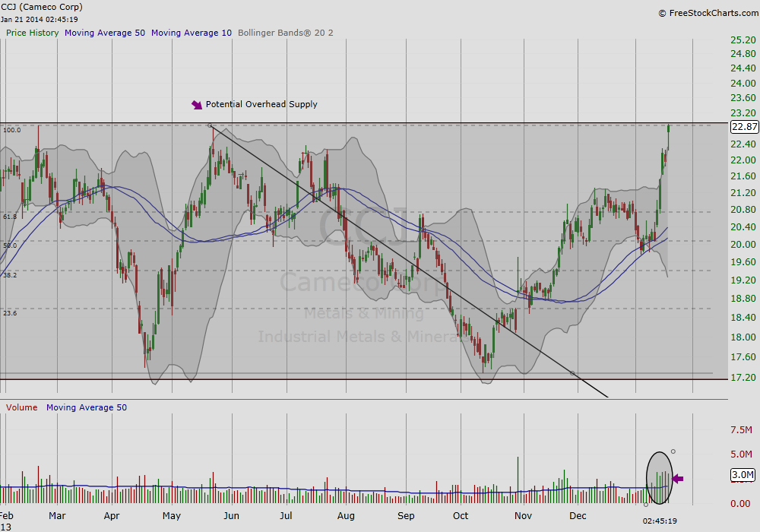This screenshot has height=532, width=760.
Task: Click the 25.20 price axis label
Action: pos(743,40)
